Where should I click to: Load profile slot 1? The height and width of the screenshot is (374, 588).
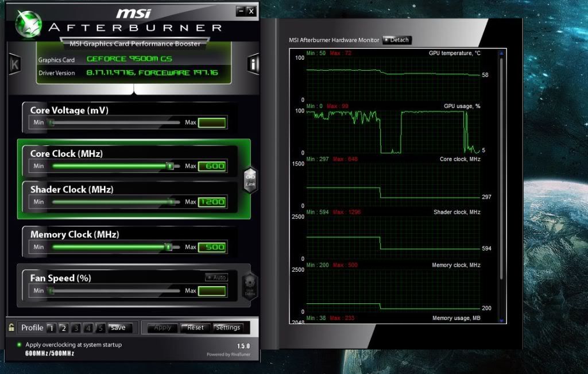point(51,328)
